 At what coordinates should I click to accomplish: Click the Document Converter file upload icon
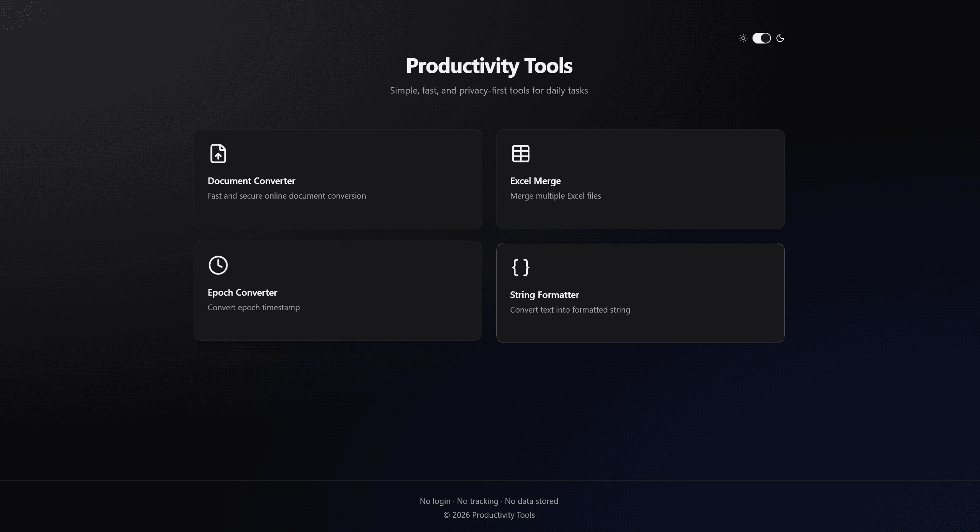218,154
